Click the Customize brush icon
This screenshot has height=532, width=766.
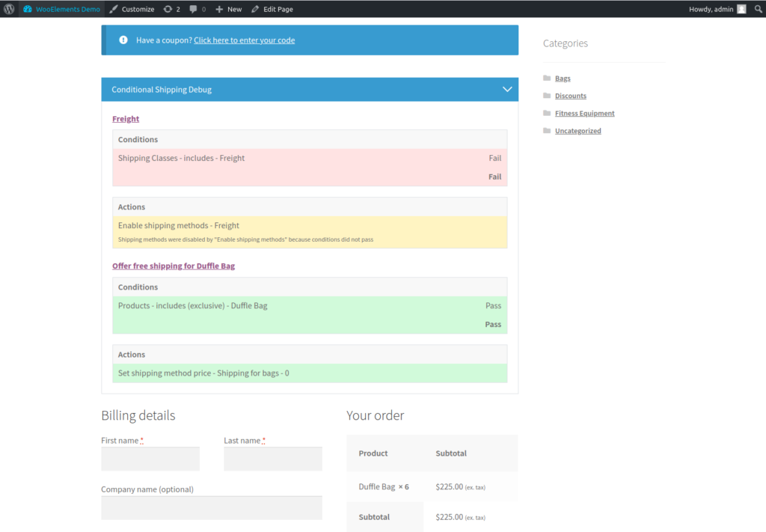(x=115, y=8)
